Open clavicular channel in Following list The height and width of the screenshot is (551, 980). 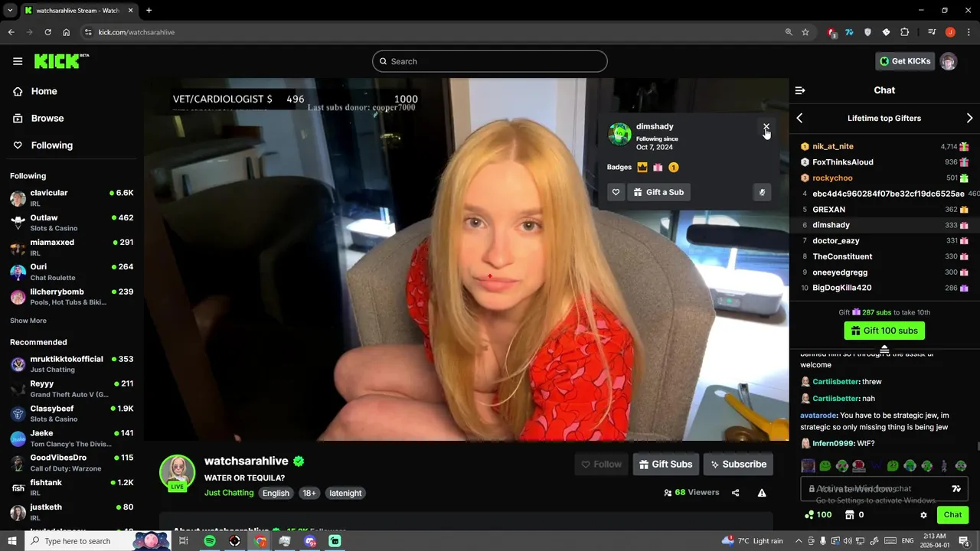point(72,198)
